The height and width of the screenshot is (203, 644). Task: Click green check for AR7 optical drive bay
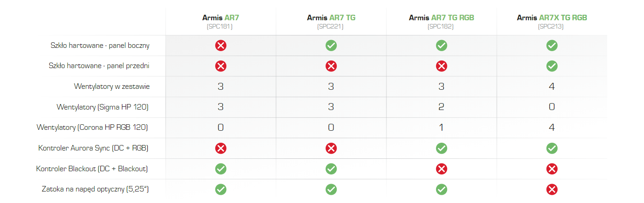click(221, 189)
